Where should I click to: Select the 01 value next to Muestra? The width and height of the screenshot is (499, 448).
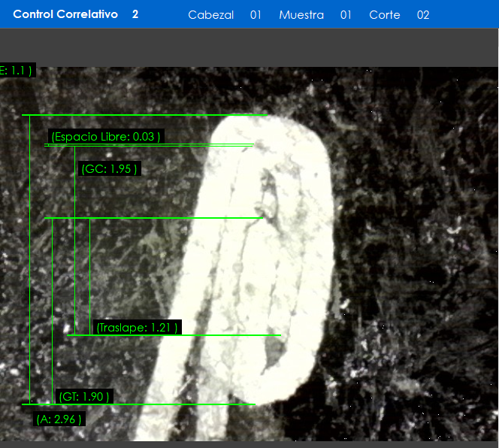pyautogui.click(x=346, y=15)
